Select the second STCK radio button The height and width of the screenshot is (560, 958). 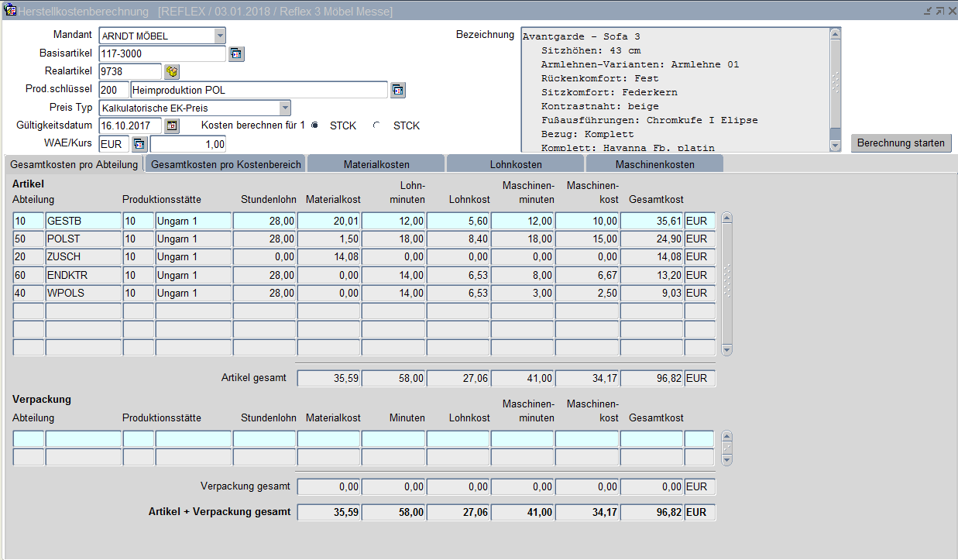(x=377, y=125)
